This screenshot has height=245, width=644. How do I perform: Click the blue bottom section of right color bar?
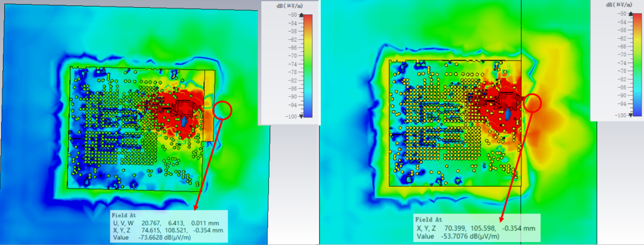pos(637,107)
